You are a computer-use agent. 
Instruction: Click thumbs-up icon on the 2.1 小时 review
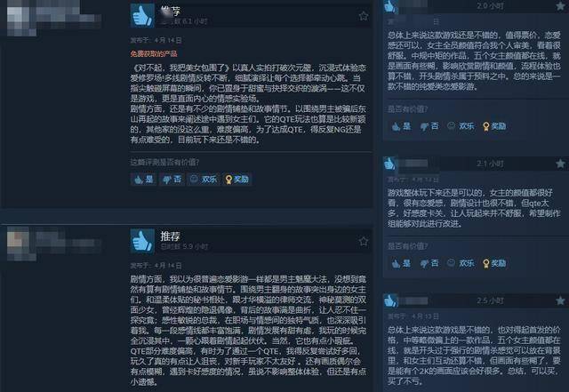click(x=390, y=164)
